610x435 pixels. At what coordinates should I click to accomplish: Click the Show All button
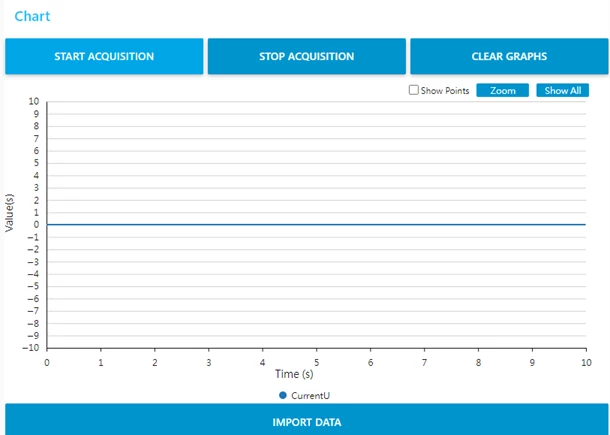tap(563, 90)
